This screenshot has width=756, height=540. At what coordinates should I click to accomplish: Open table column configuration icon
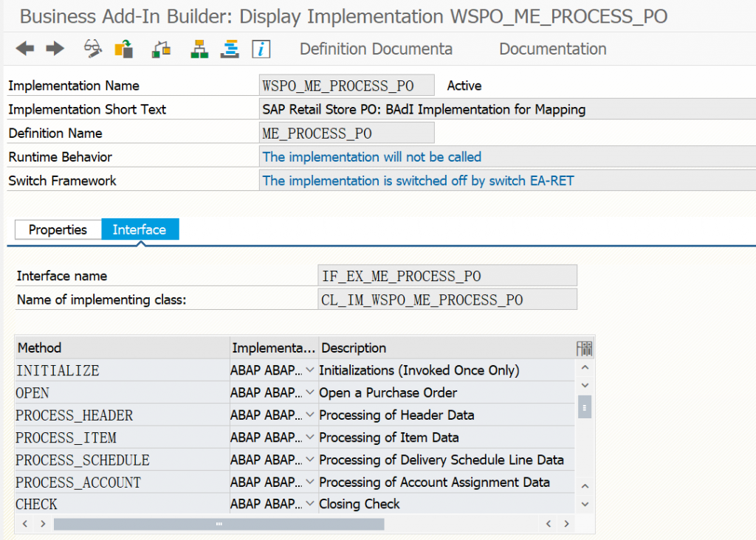pos(585,348)
